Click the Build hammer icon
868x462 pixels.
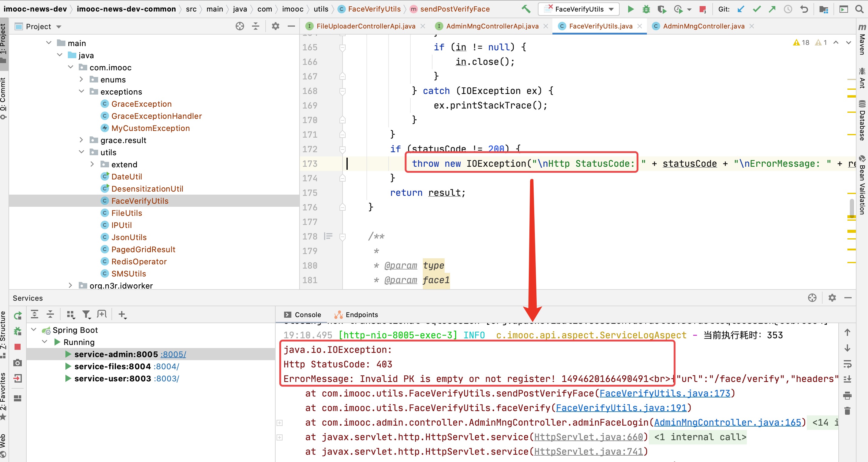coord(526,9)
